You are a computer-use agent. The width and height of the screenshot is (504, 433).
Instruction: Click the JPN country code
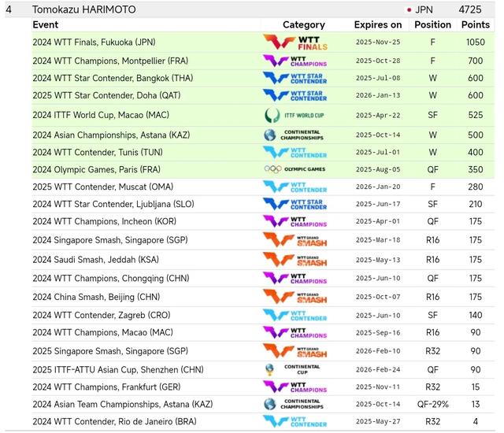pos(424,9)
